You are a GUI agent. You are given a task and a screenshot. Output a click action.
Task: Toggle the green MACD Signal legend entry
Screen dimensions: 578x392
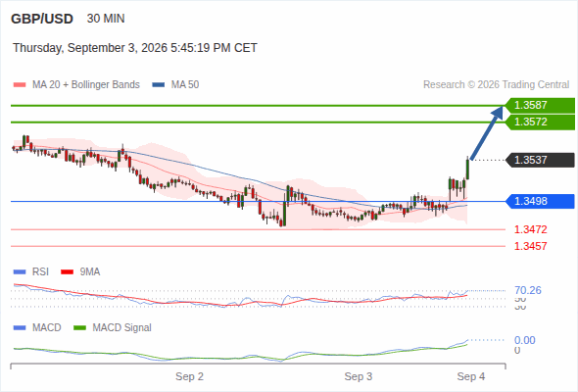point(113,327)
